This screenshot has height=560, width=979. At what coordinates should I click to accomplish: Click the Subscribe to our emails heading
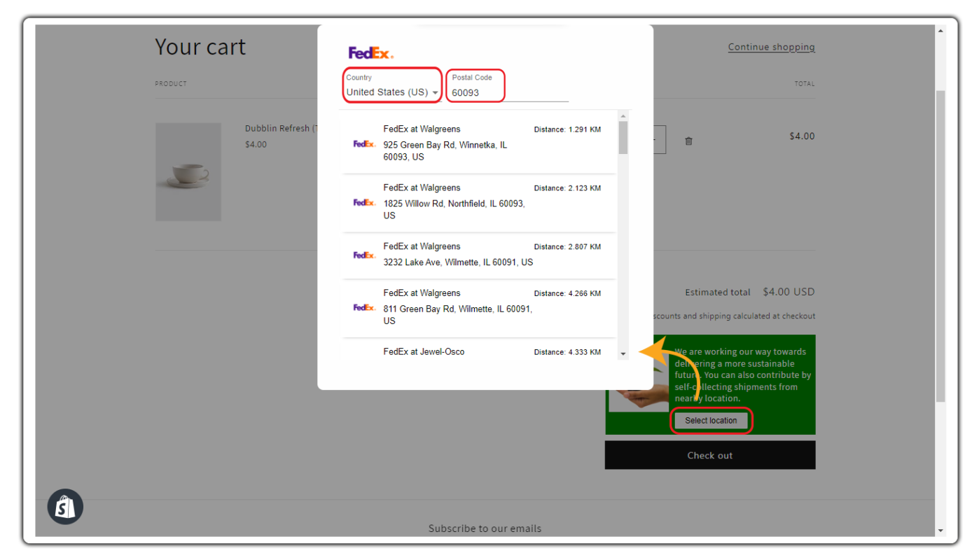[x=485, y=528]
